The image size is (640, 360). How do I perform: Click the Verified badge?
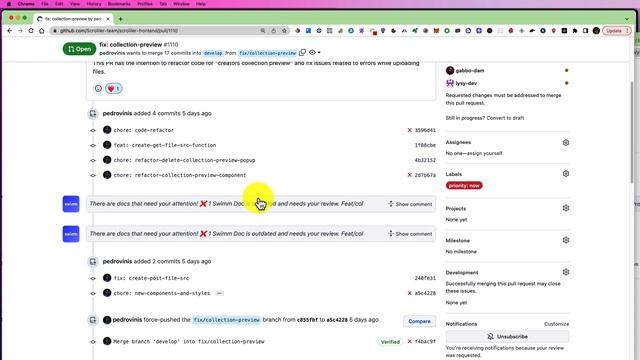[390, 342]
